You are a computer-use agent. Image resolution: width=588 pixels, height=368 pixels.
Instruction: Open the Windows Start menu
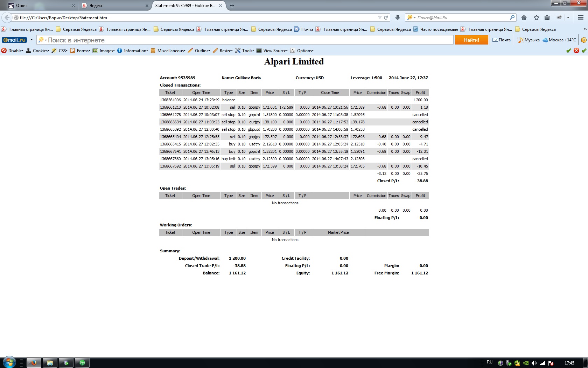(9, 362)
